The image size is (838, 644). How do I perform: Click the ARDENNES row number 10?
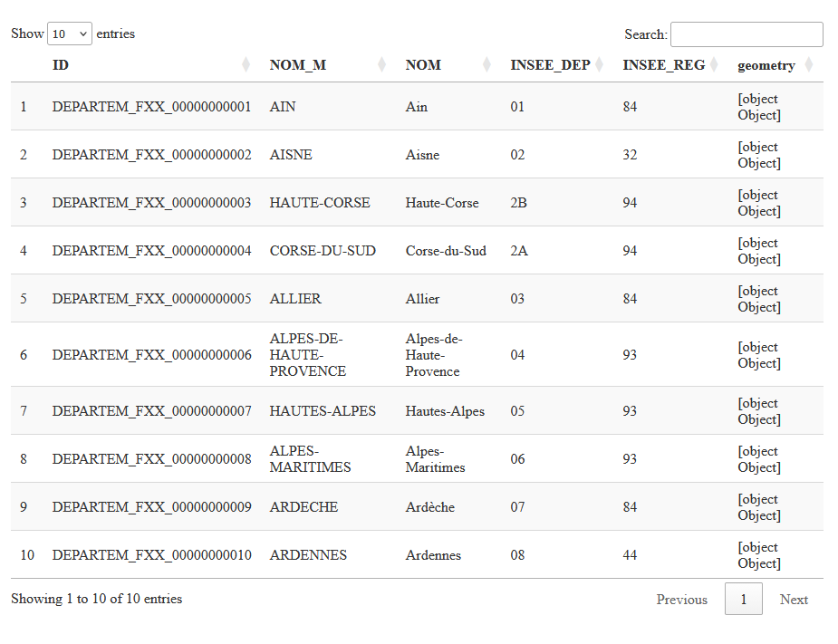[x=27, y=555]
